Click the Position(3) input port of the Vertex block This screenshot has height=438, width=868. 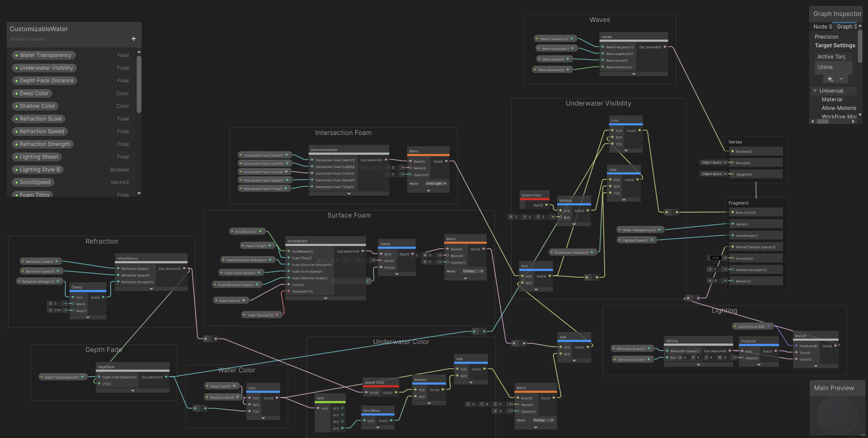point(732,151)
